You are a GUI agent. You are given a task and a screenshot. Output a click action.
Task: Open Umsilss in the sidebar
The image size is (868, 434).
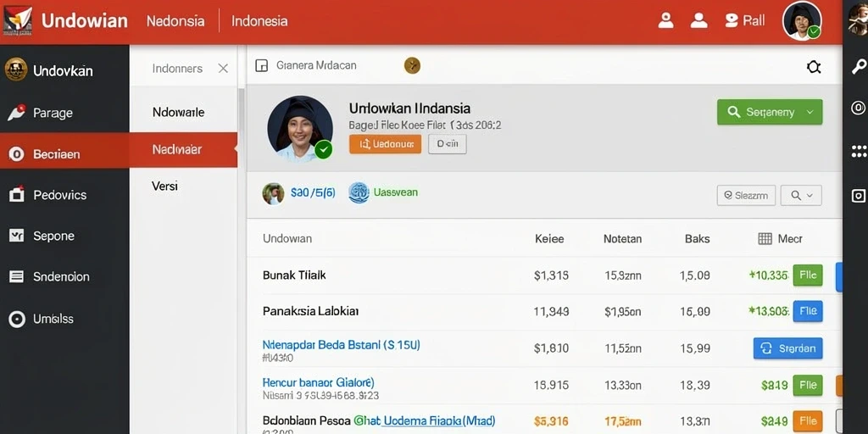[64, 319]
